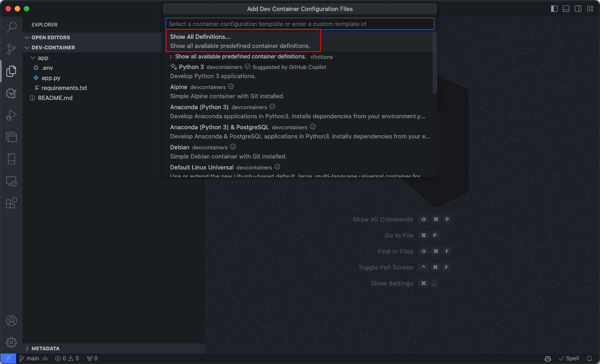This screenshot has width=600, height=364.
Task: Open the Search sidebar icon
Action: click(x=11, y=27)
